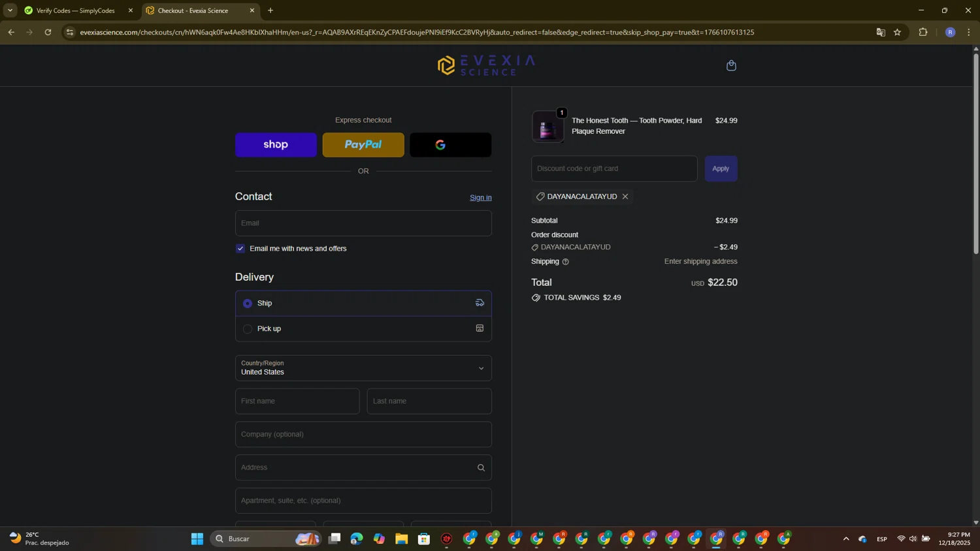Screen dimensions: 980x551
Task: Focus the Address field
Action: click(363, 467)
